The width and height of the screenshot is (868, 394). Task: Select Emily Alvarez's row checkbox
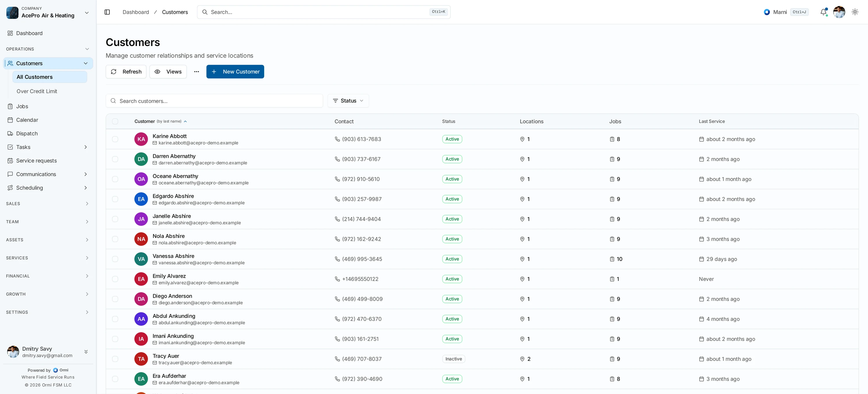tap(115, 279)
